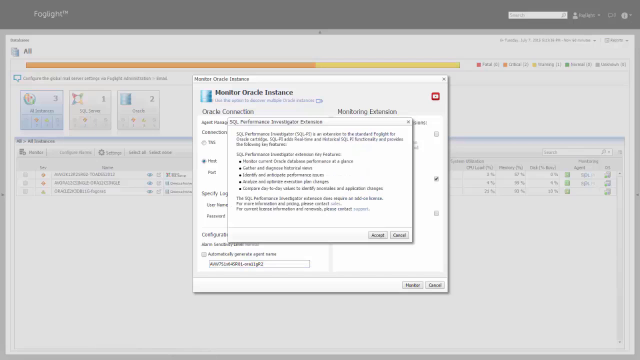Select the SQL Server tile
The width and height of the screenshot is (640, 360).
[90, 110]
